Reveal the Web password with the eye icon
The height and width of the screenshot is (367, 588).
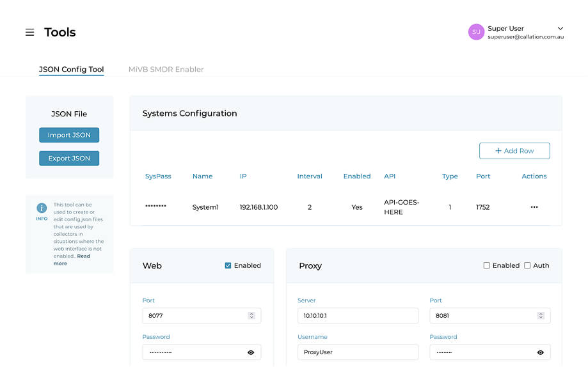coord(251,352)
